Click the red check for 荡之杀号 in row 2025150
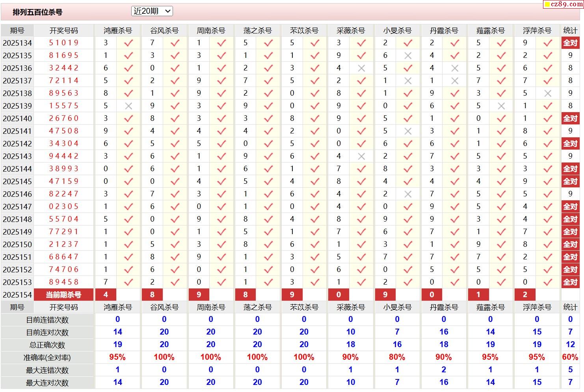The height and width of the screenshot is (392, 584). click(268, 244)
